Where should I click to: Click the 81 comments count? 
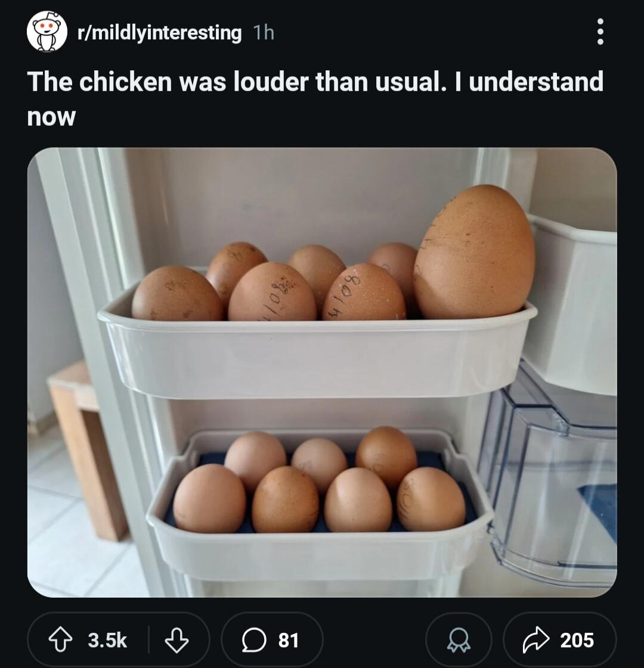(288, 641)
